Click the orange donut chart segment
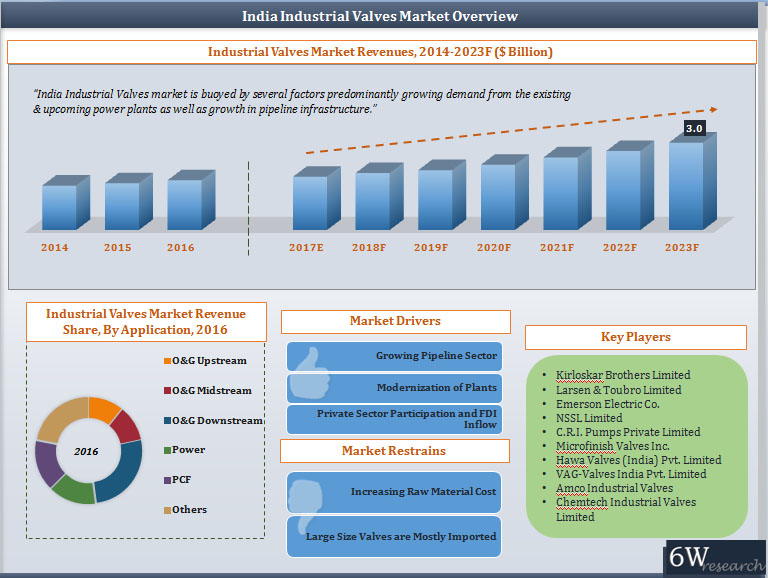 pos(103,409)
